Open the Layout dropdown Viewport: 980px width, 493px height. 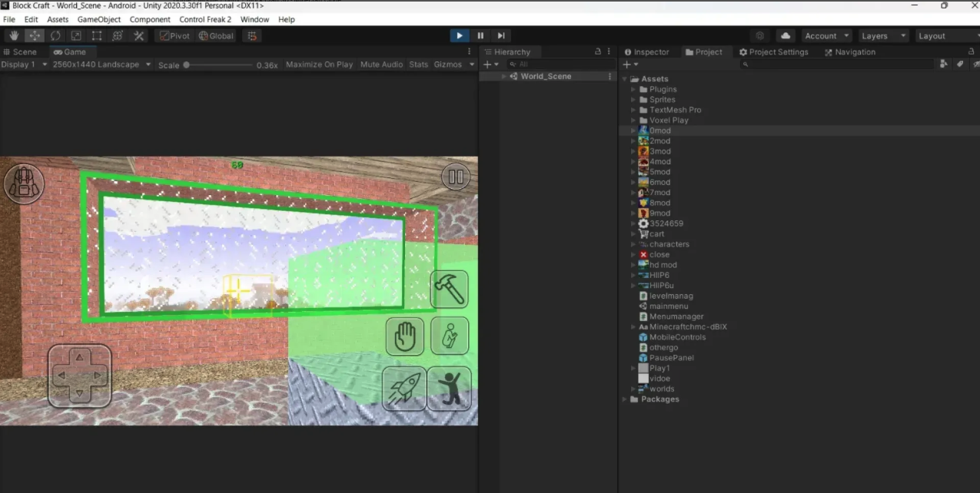[947, 35]
